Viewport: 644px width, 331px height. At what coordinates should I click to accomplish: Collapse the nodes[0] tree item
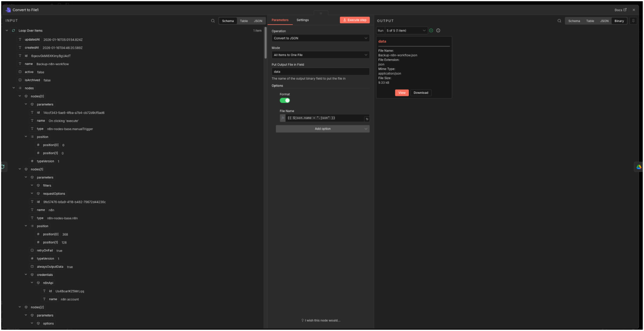coord(20,96)
